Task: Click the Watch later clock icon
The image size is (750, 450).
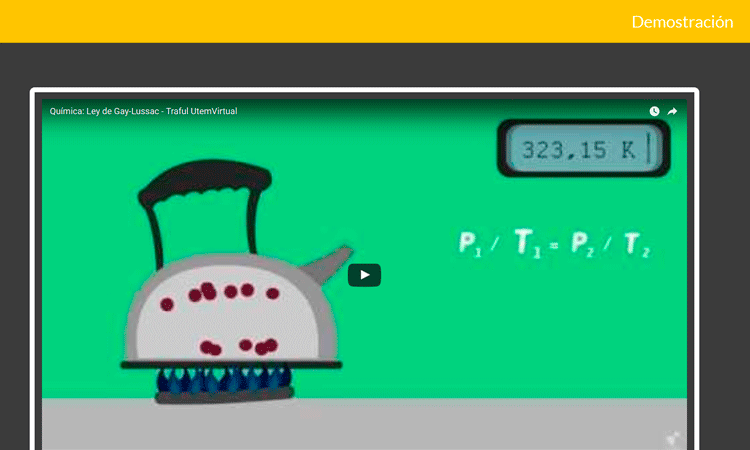Action: (654, 111)
